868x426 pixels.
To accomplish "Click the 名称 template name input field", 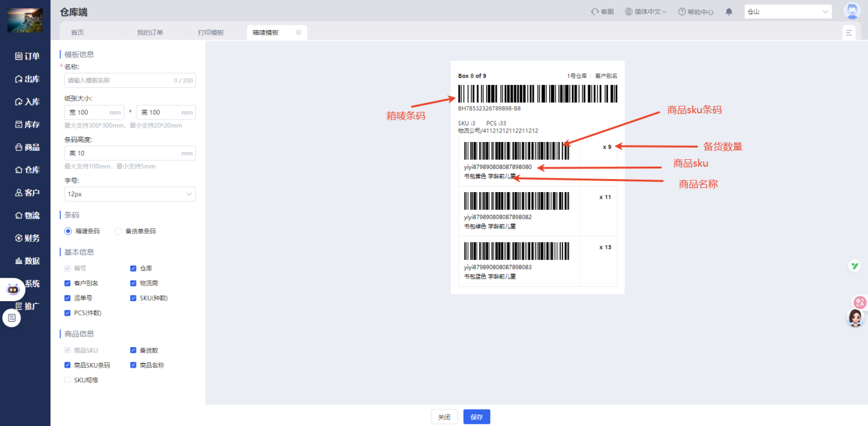I will point(130,80).
